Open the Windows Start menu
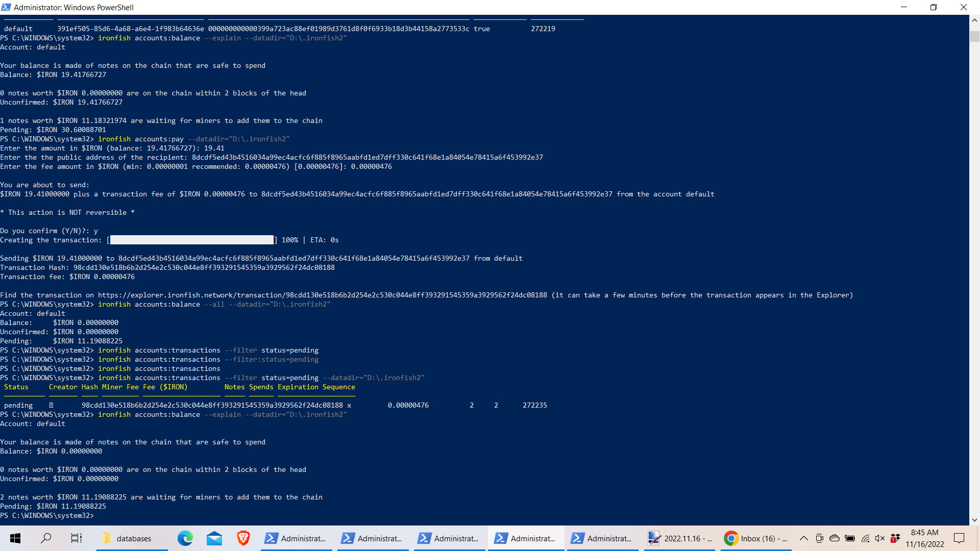 pos(15,538)
